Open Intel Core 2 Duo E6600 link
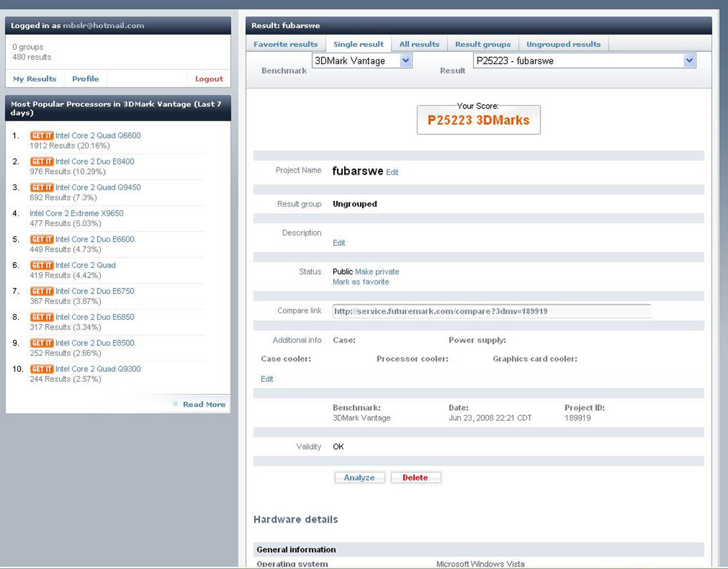Viewport: 728px width, 569px height. (x=95, y=240)
